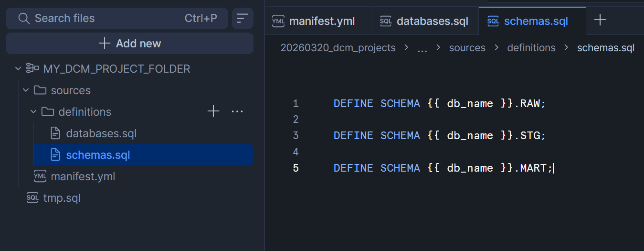The image size is (644, 251).
Task: Click the SQL icon beside tmp.sql
Action: pos(32,198)
